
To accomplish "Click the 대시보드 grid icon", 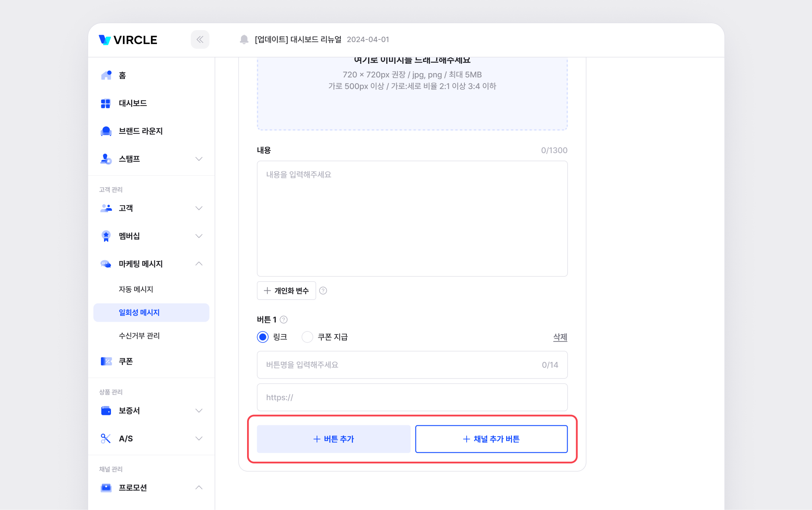I will (106, 103).
